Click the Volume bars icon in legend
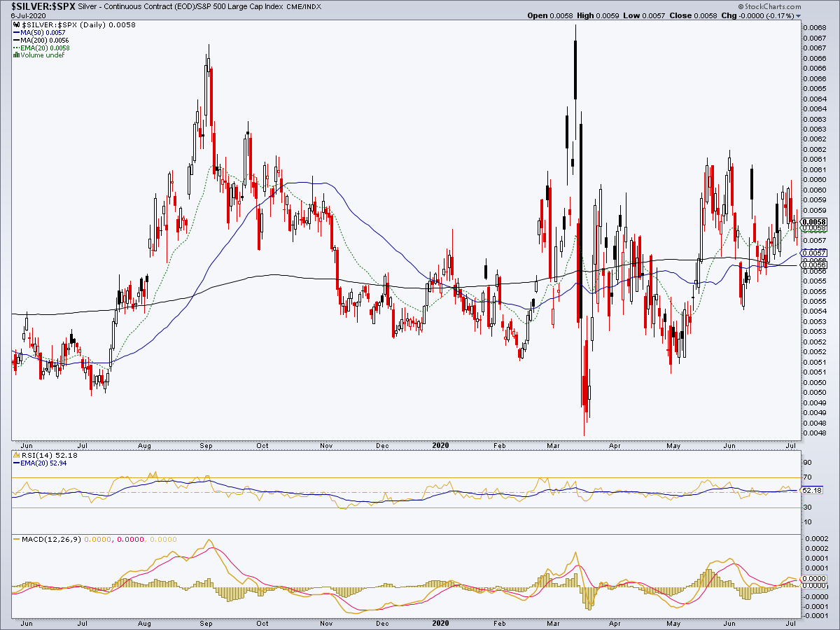 pyautogui.click(x=16, y=55)
